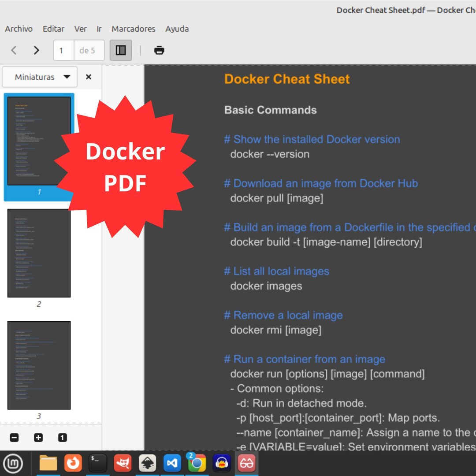Viewport: 476px width, 476px height.
Task: Close the Miniaturas panel
Action: [x=89, y=77]
